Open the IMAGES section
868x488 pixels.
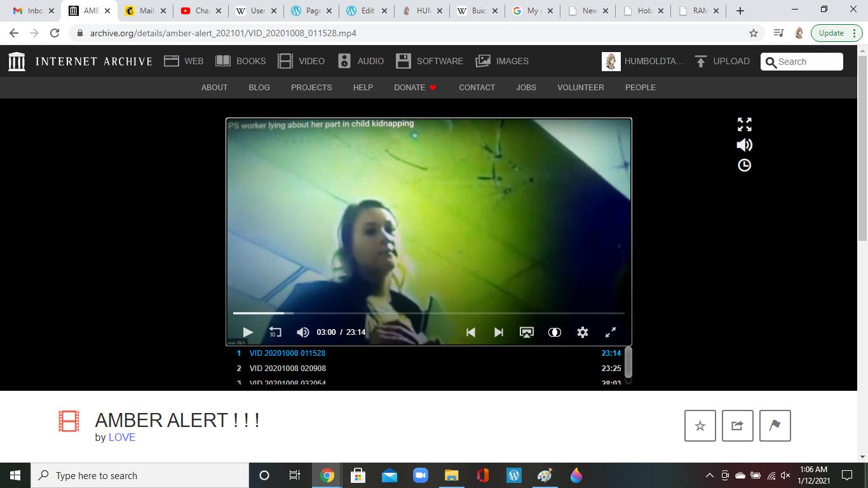coord(502,61)
